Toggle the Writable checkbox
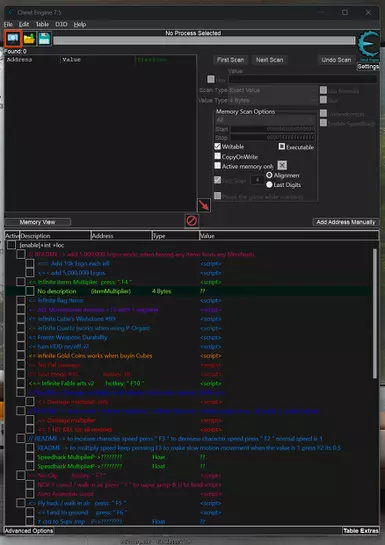The width and height of the screenshot is (385, 545). 218,146
